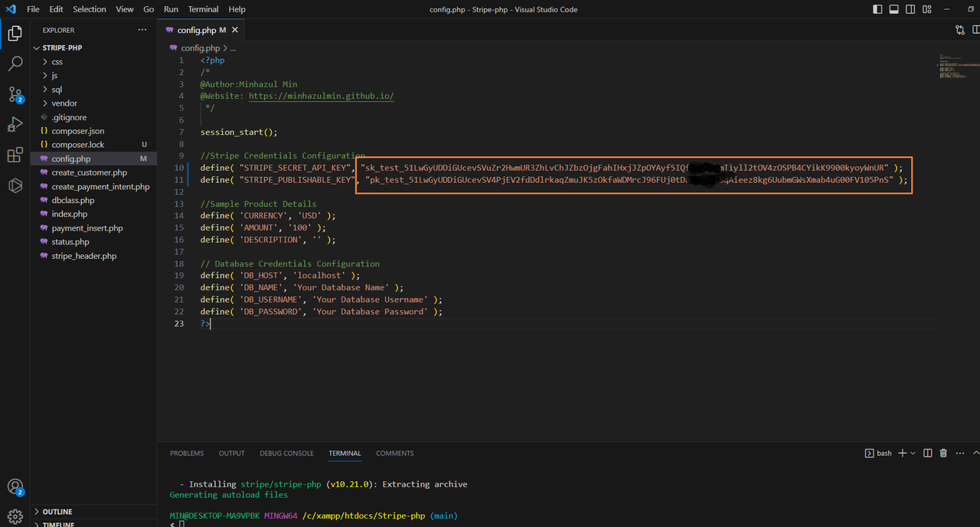The width and height of the screenshot is (980, 527).
Task: Select the bash terminal profile label
Action: point(878,453)
